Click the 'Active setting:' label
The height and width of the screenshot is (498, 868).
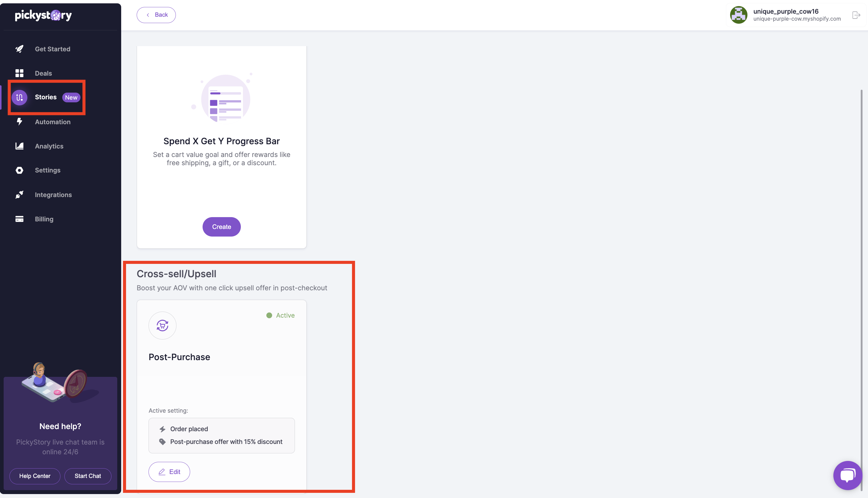(168, 411)
